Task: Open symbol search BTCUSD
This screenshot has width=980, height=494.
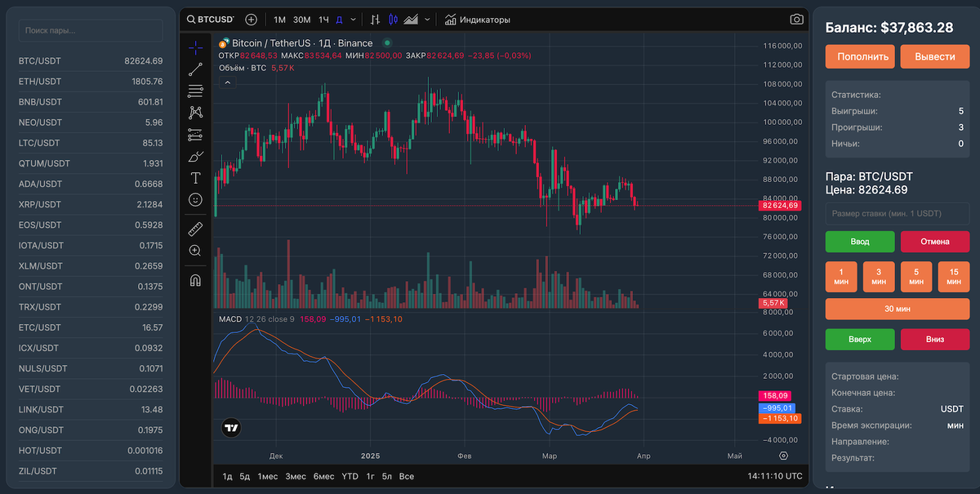Action: click(211, 19)
